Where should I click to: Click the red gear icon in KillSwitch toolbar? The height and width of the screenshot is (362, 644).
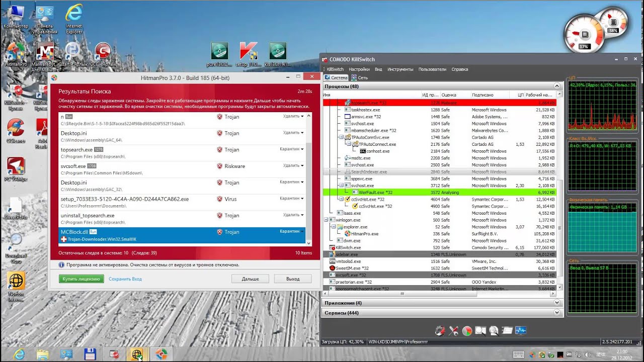pyautogui.click(x=440, y=330)
